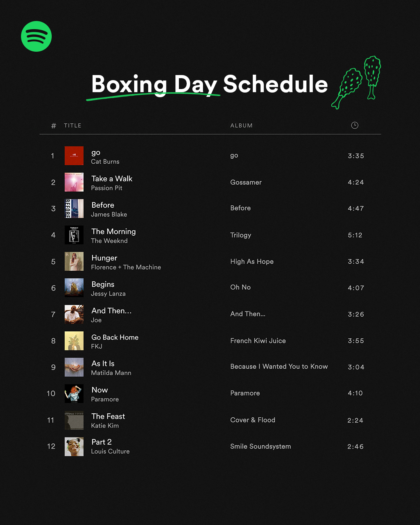Select the song title 'Part 2'
Image resolution: width=420 pixels, height=525 pixels.
click(101, 442)
